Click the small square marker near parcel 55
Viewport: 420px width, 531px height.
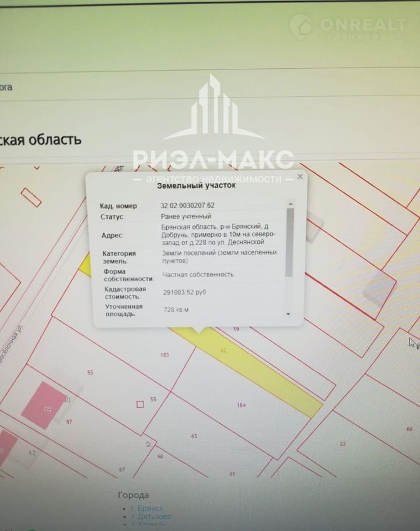coord(139,404)
